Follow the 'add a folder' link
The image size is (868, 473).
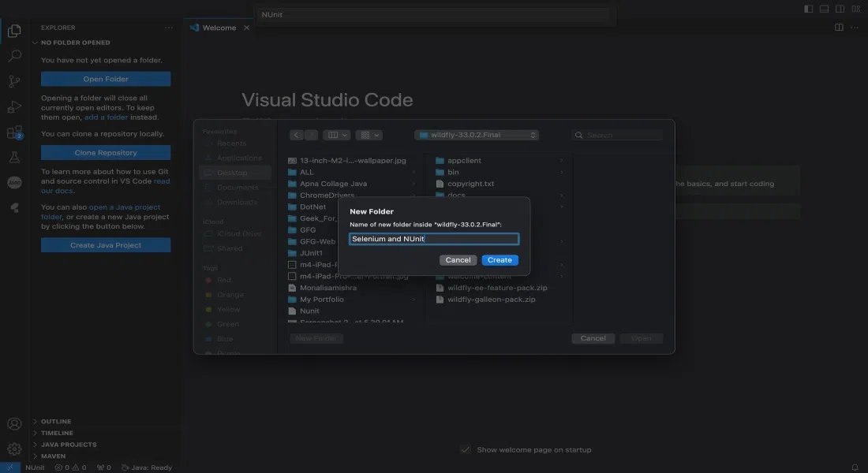[x=106, y=117]
